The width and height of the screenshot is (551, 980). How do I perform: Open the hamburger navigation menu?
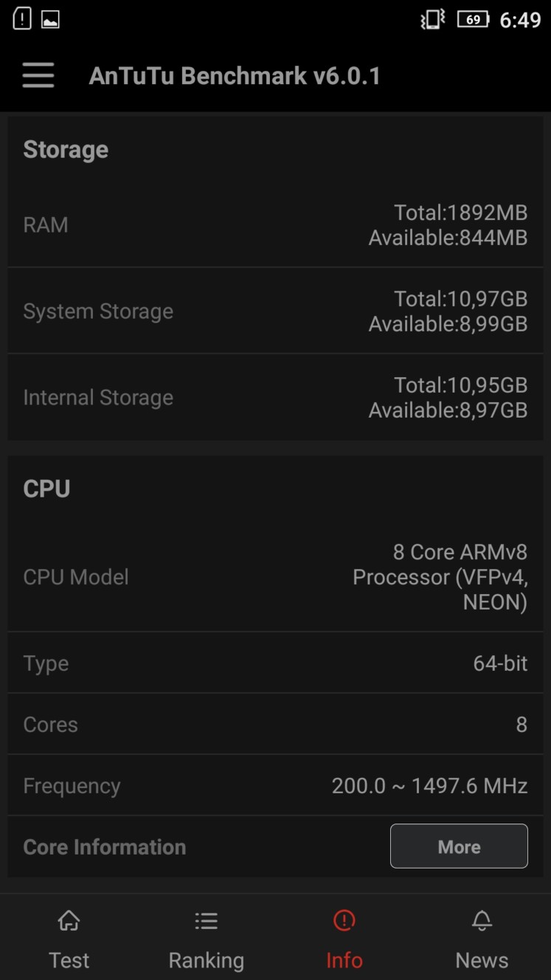pos(38,75)
